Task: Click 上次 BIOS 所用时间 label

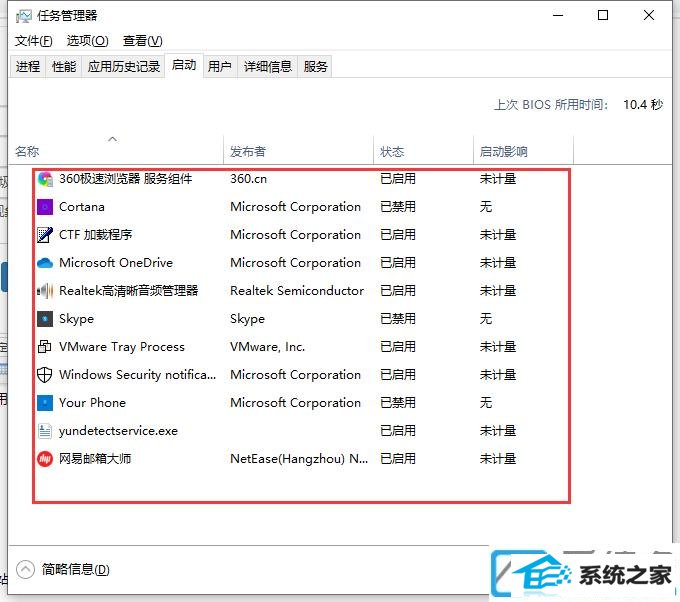Action: pos(551,105)
